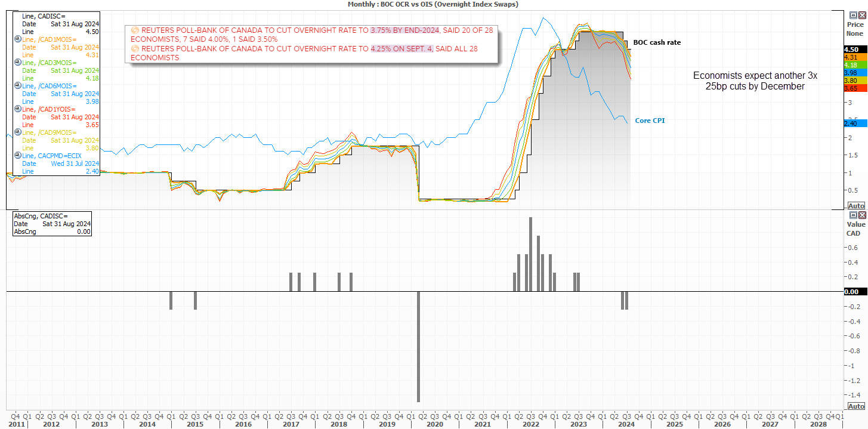868x429 pixels.
Task: Maximize the upper Price chart pane
Action: pyautogui.click(x=853, y=14)
